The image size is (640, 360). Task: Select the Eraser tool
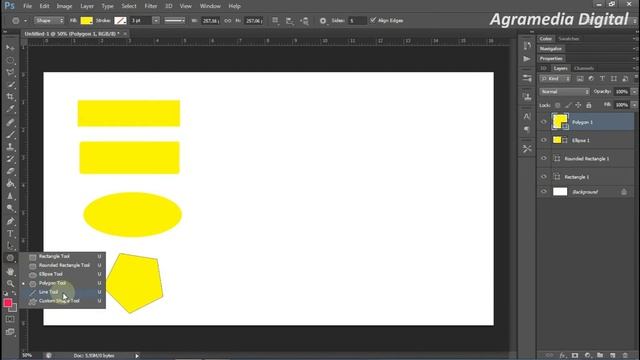10,171
